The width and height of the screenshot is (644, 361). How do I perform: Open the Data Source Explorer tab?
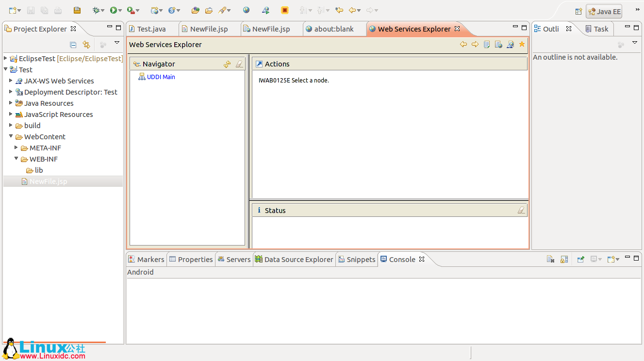294,260
